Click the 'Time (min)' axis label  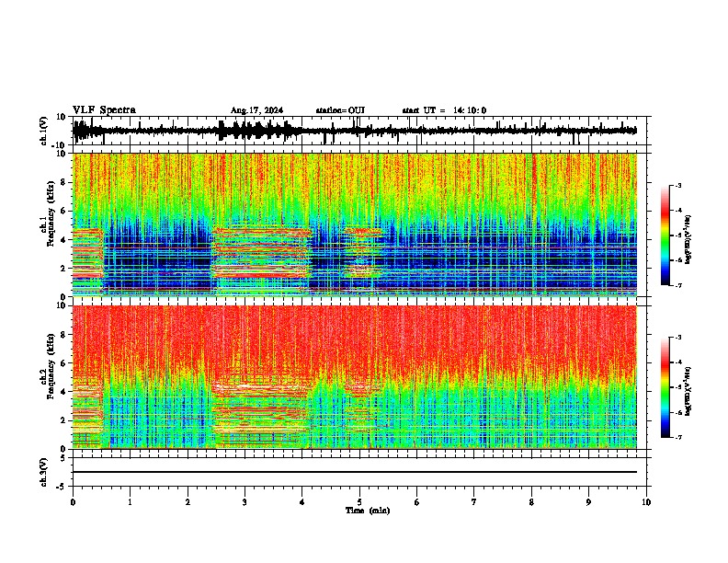pos(368,511)
